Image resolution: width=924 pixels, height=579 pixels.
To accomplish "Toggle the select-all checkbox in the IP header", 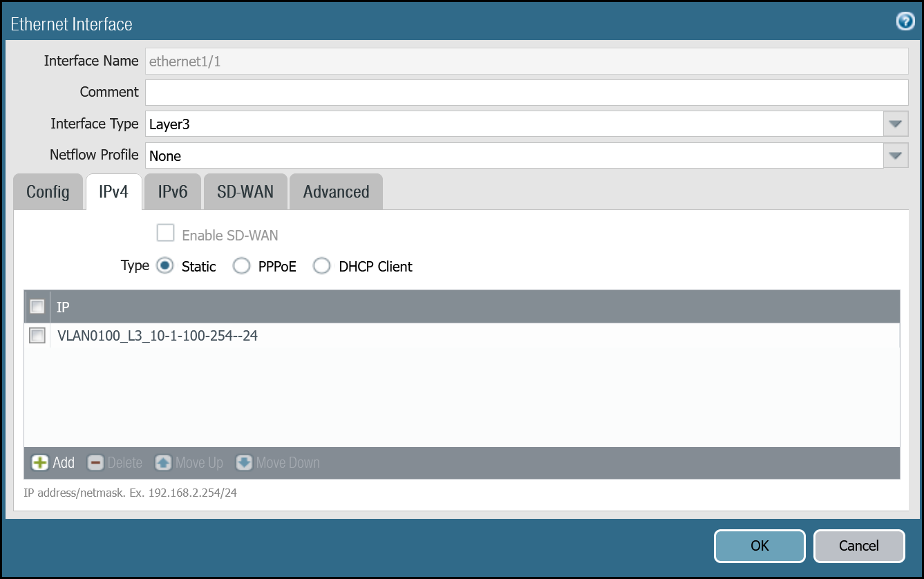I will pos(37,306).
